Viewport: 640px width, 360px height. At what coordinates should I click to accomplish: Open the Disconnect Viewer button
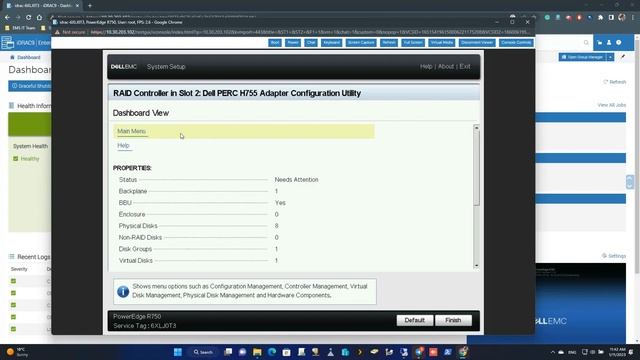477,42
